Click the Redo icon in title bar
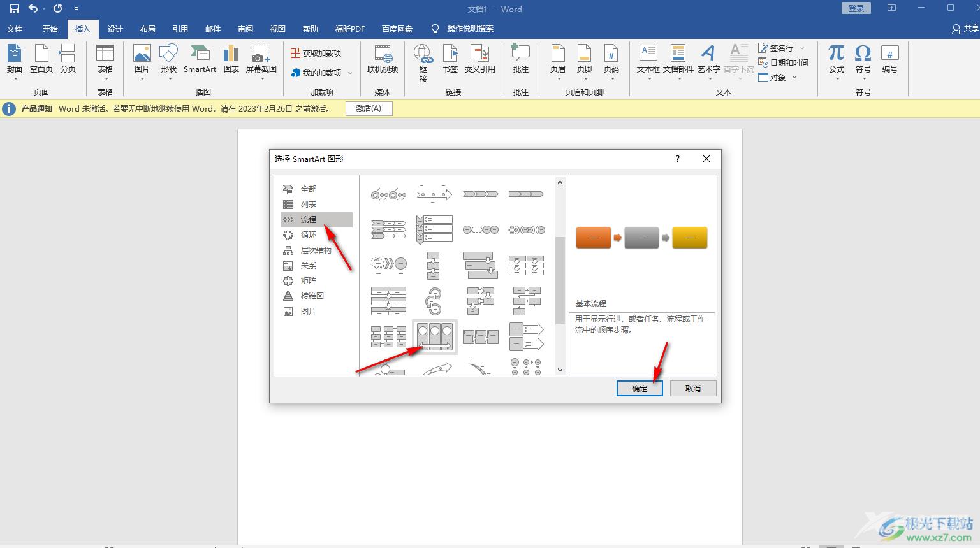 (x=57, y=9)
